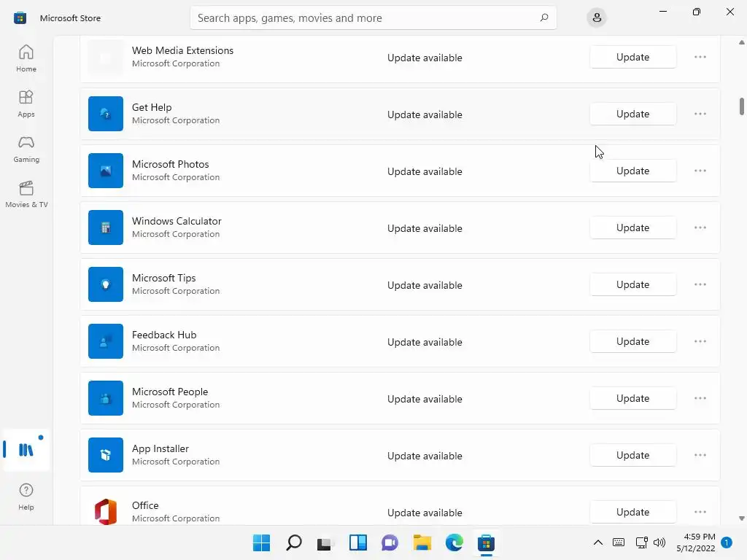The image size is (747, 560).
Task: Click the Microsoft Photos app icon
Action: pyautogui.click(x=106, y=171)
